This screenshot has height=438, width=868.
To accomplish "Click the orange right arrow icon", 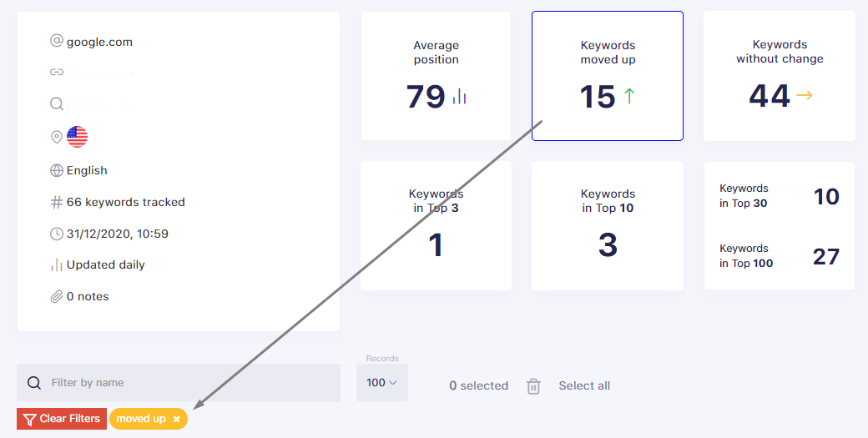I will coord(804,96).
